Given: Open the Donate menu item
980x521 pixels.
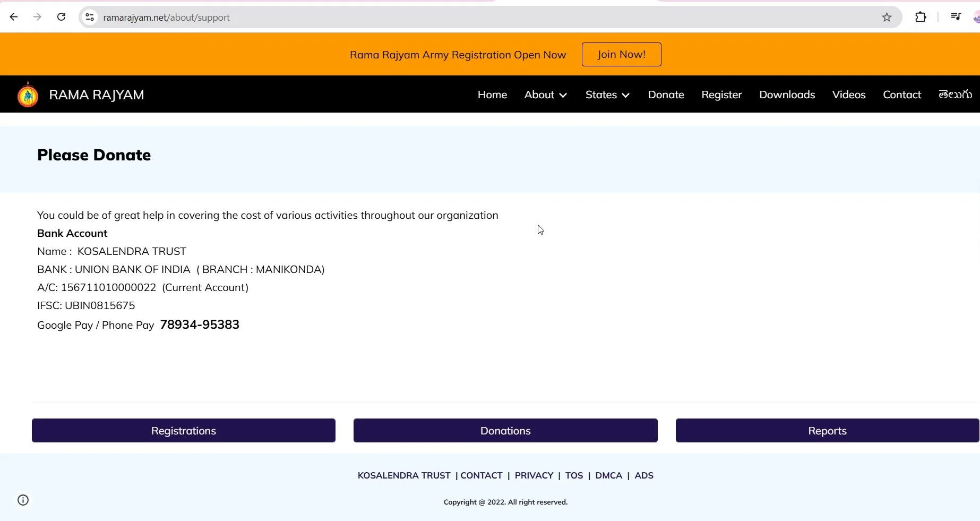Looking at the screenshot, I should (x=666, y=95).
